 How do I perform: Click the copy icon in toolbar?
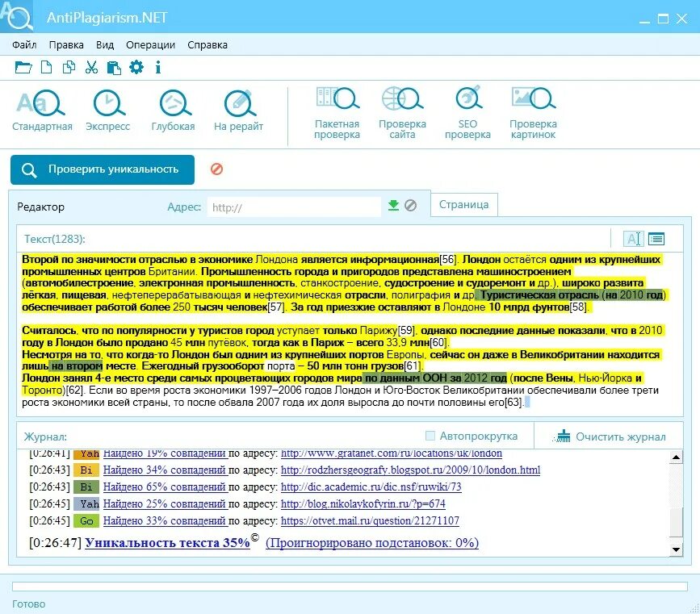point(69,68)
